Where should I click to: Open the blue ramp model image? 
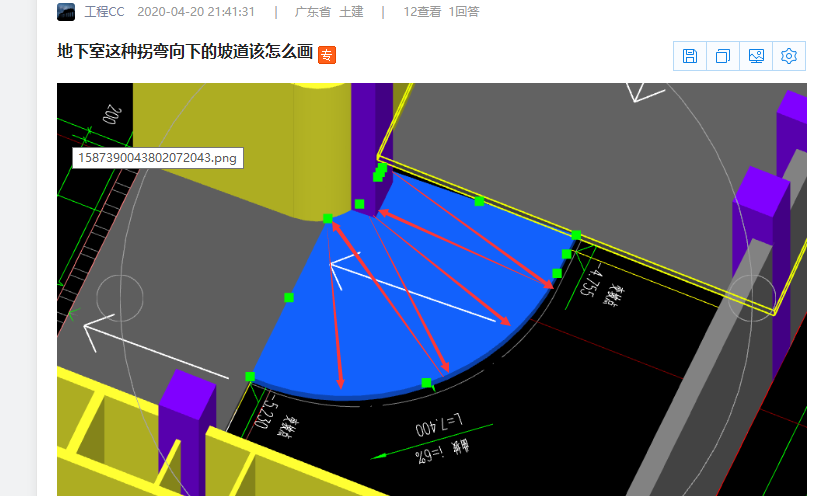pos(431,289)
